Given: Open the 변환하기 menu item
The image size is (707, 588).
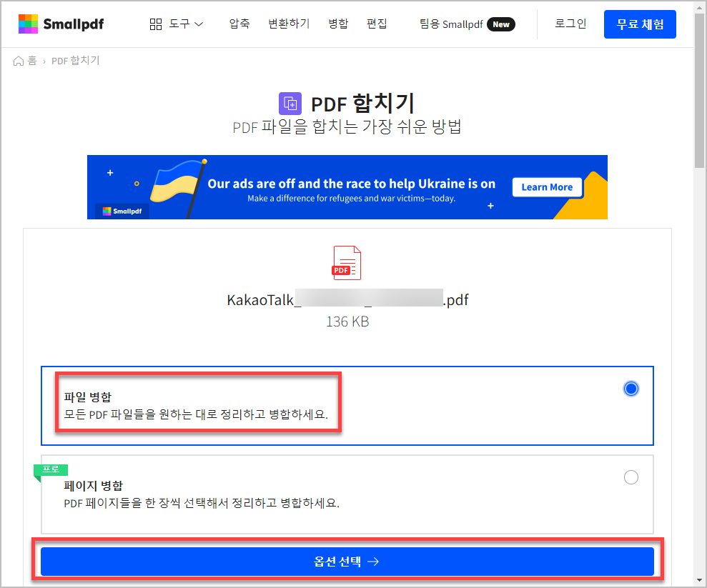Looking at the screenshot, I should (x=289, y=24).
